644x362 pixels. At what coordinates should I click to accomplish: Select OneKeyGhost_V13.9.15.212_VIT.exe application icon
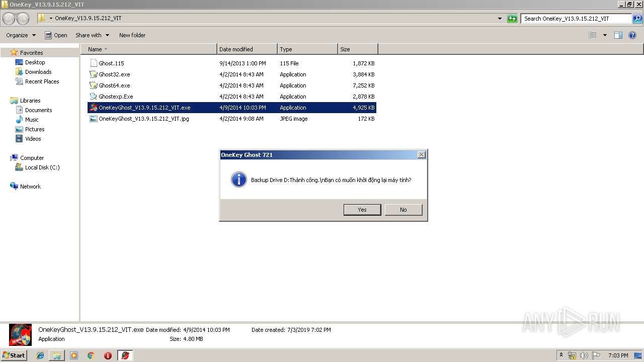[94, 108]
